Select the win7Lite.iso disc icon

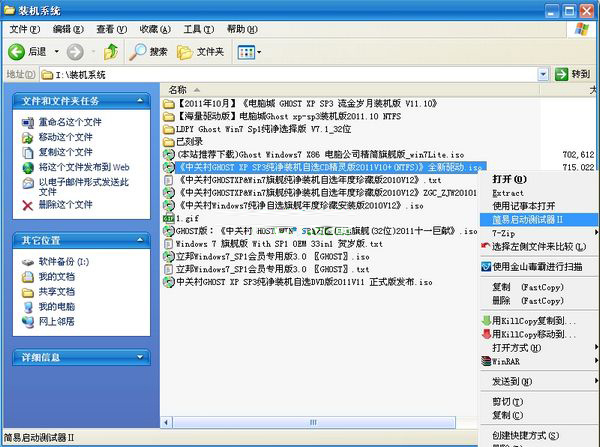(x=169, y=155)
